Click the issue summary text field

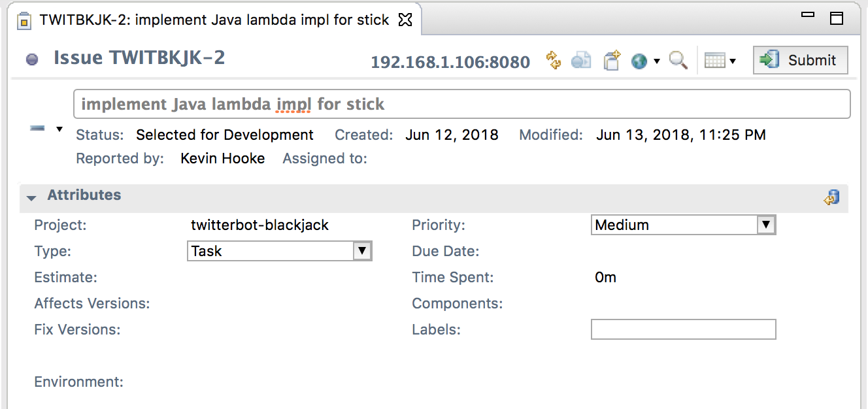click(x=461, y=105)
